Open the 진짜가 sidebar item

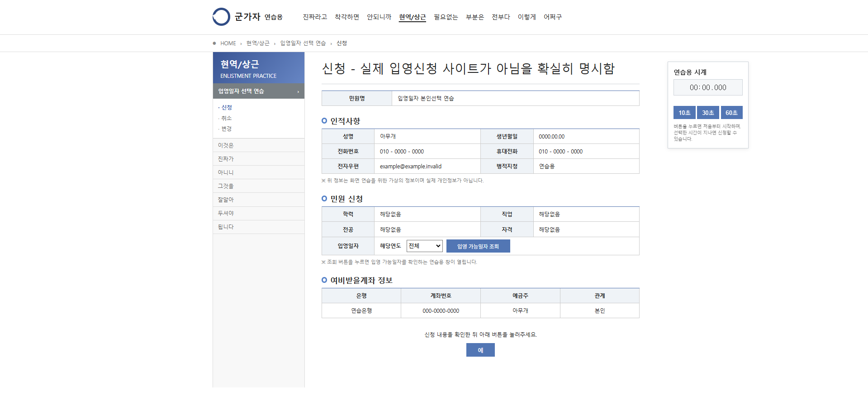(x=259, y=159)
